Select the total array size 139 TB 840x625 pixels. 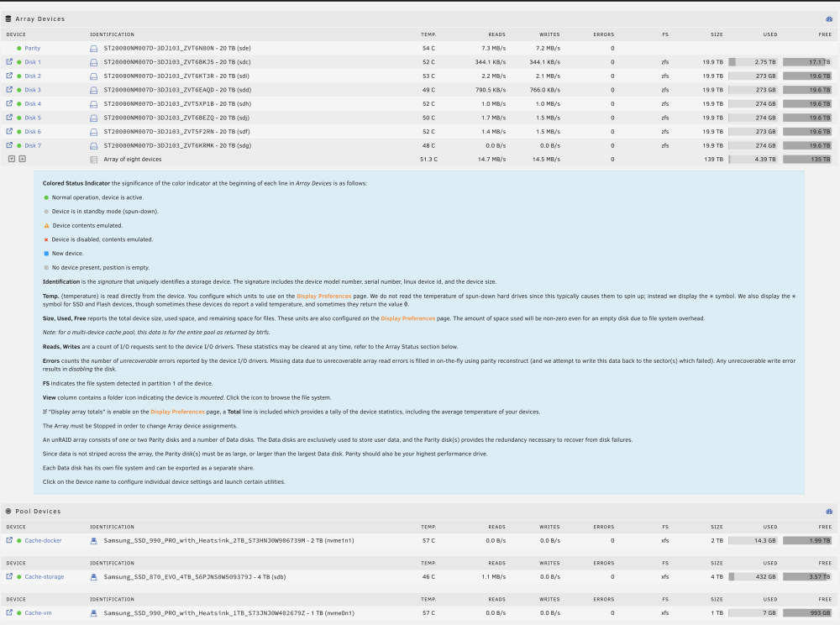click(x=714, y=159)
